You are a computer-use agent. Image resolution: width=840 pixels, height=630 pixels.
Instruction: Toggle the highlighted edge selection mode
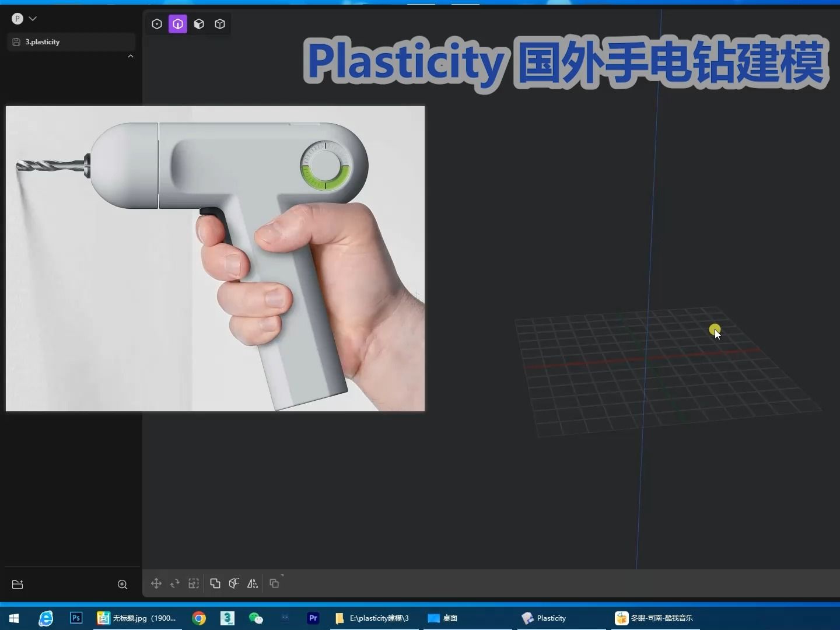(178, 24)
